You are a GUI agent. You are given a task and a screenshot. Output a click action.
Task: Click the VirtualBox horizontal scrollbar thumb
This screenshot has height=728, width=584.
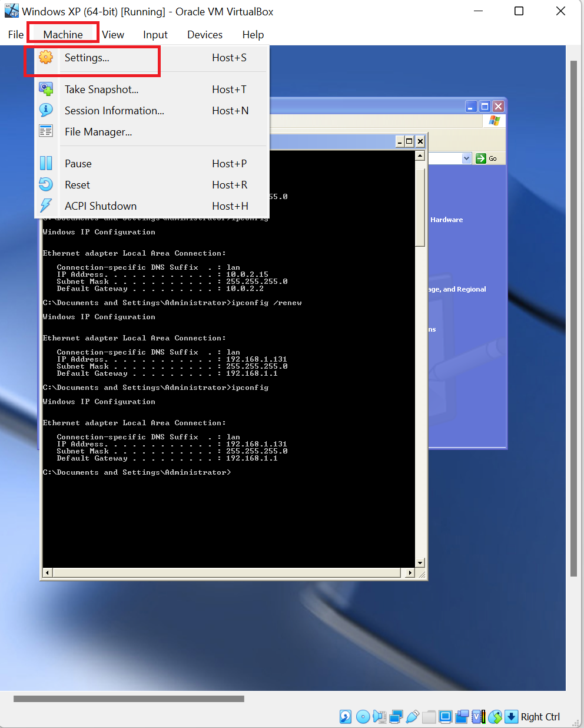(x=129, y=699)
